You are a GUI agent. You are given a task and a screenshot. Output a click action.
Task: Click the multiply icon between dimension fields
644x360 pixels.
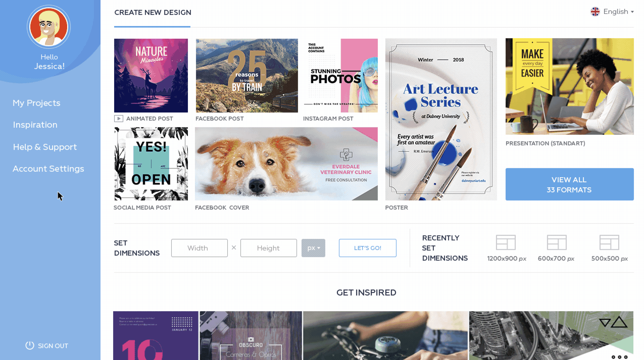(x=234, y=247)
